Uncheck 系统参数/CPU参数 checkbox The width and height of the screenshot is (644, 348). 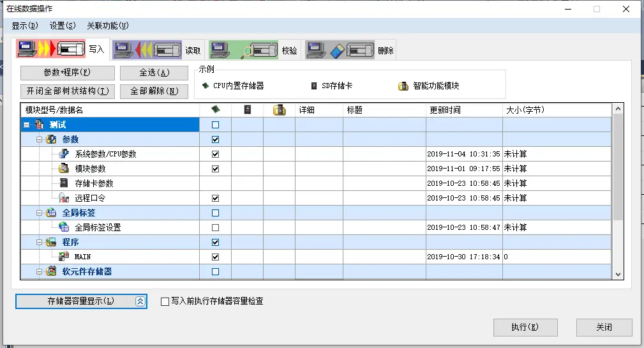point(215,155)
